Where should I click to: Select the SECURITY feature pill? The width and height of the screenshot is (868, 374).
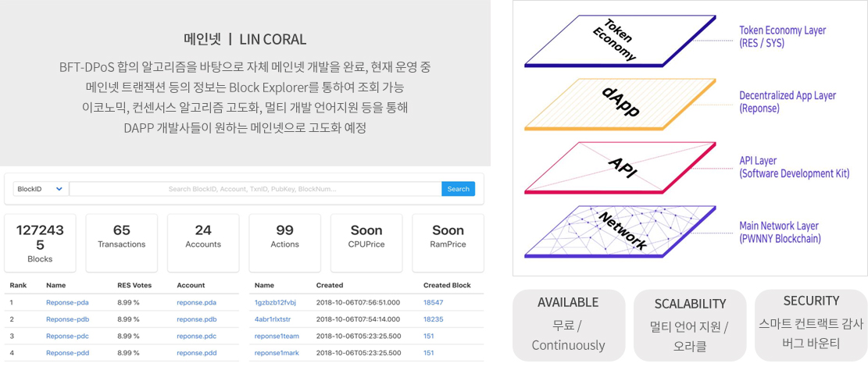click(x=811, y=325)
